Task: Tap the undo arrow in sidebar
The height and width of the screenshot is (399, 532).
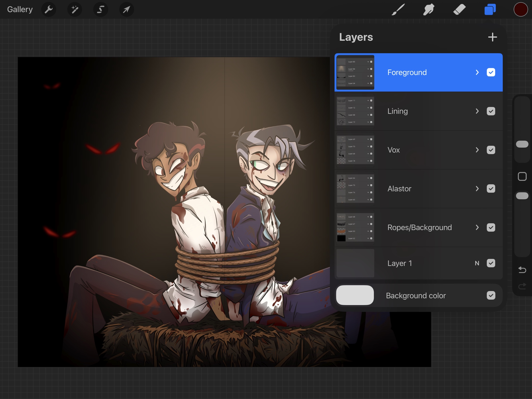Action: point(522,270)
